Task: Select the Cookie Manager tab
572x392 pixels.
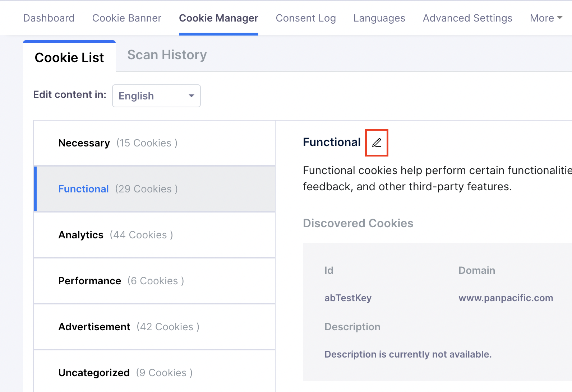Action: [x=218, y=18]
